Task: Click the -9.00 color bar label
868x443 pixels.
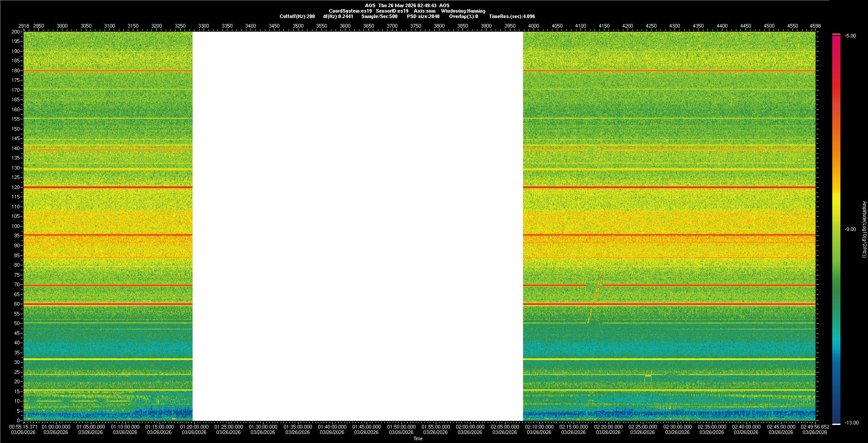Action: pos(850,230)
